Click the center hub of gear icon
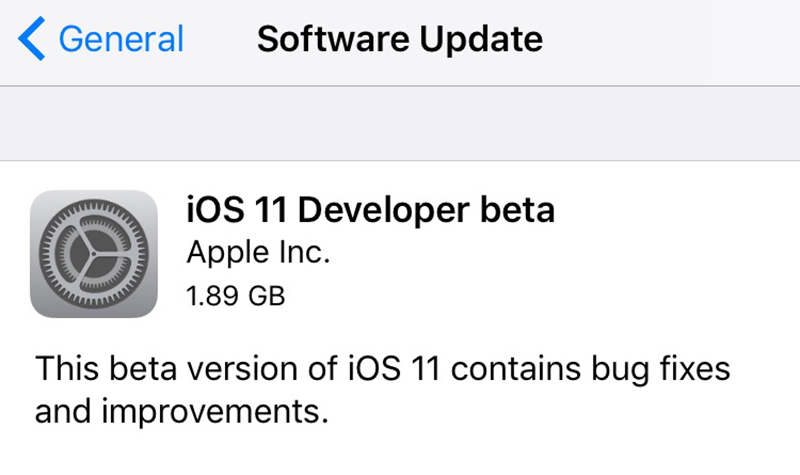 tap(95, 254)
